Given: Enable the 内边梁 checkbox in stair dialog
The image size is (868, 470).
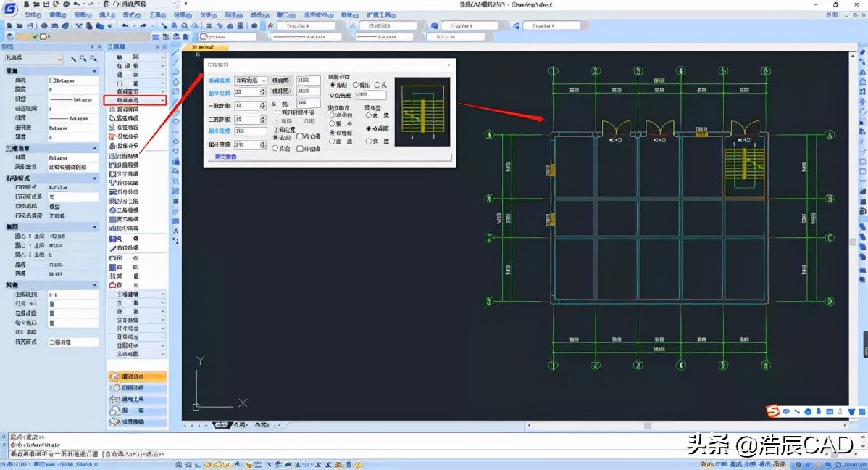Looking at the screenshot, I should pos(300,136).
